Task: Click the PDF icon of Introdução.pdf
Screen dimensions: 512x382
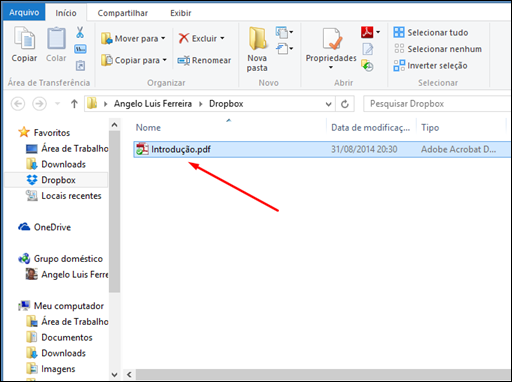Action: [142, 149]
